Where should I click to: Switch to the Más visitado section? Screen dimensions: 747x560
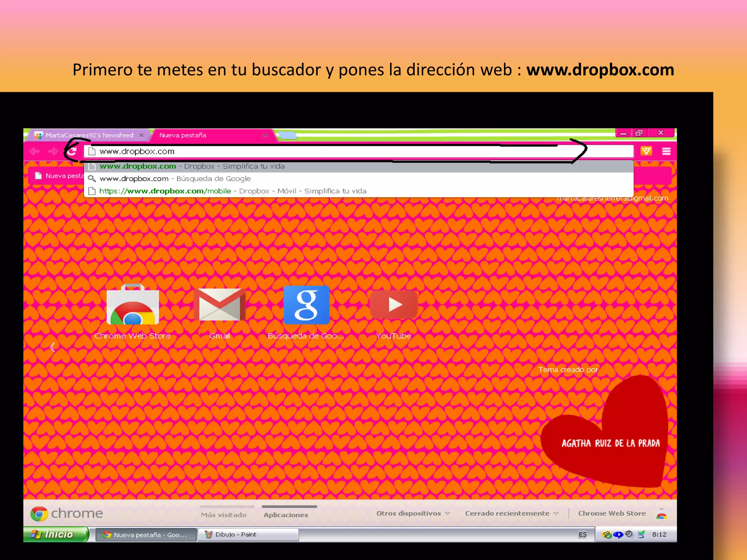pyautogui.click(x=224, y=515)
